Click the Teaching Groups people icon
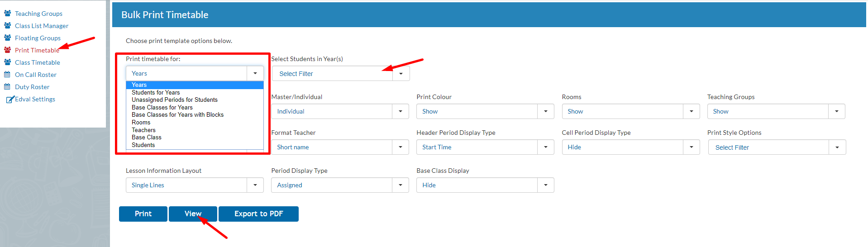Viewport: 868px width, 247px height. coord(8,13)
